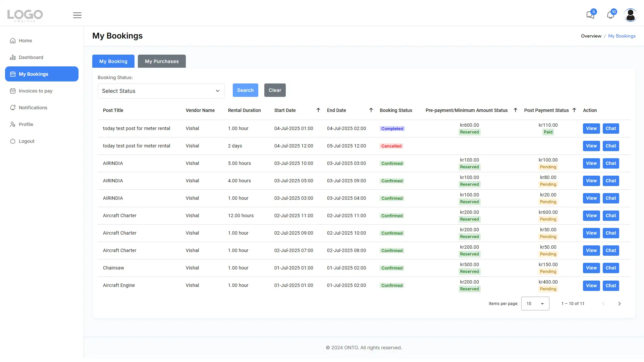
Task: Sort by Start Date arrow
Action: pyautogui.click(x=318, y=110)
